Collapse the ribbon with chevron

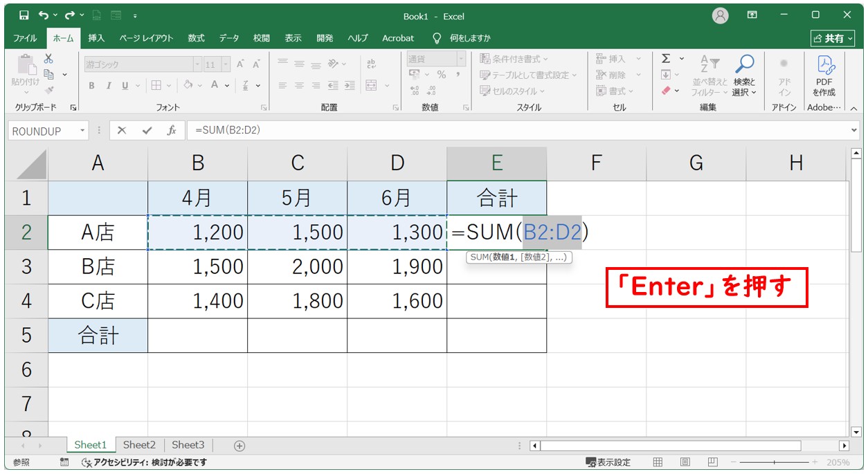click(x=853, y=108)
